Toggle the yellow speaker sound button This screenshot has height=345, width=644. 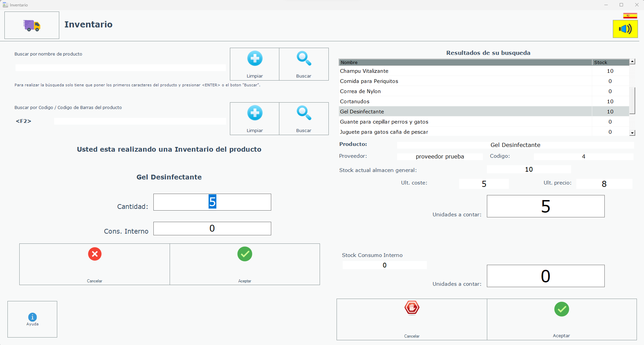pos(625,29)
